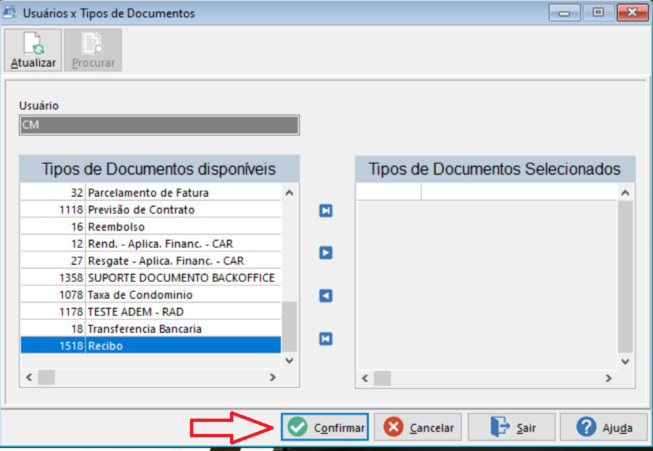The width and height of the screenshot is (653, 451).
Task: Select the TESTE ADEM - RAD row
Action: point(151,312)
